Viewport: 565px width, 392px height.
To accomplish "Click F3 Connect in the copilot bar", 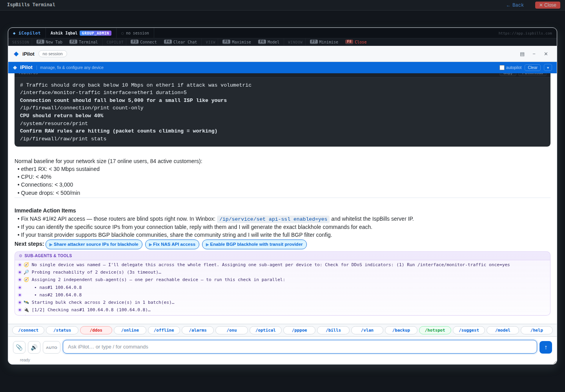I will pos(144,42).
